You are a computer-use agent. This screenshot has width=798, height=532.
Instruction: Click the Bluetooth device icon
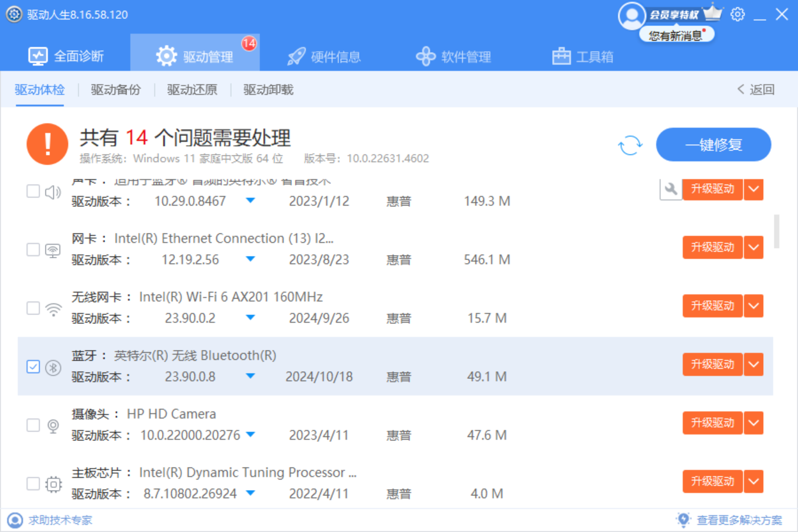click(x=53, y=367)
